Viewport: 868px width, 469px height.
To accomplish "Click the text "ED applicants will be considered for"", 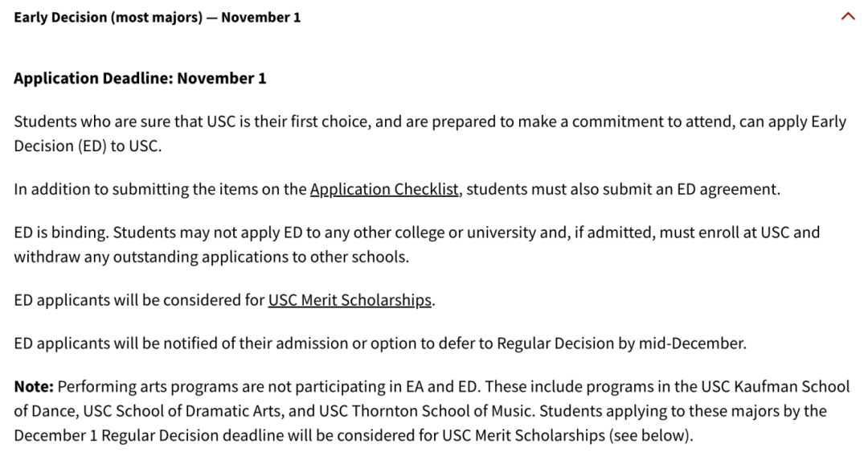I will tap(138, 300).
